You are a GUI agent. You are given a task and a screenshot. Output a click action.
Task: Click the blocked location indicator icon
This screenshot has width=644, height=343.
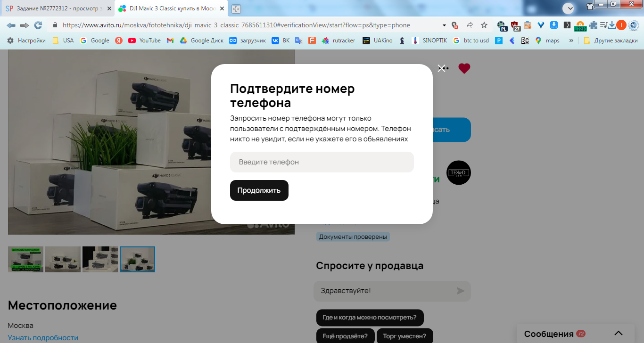coord(454,25)
